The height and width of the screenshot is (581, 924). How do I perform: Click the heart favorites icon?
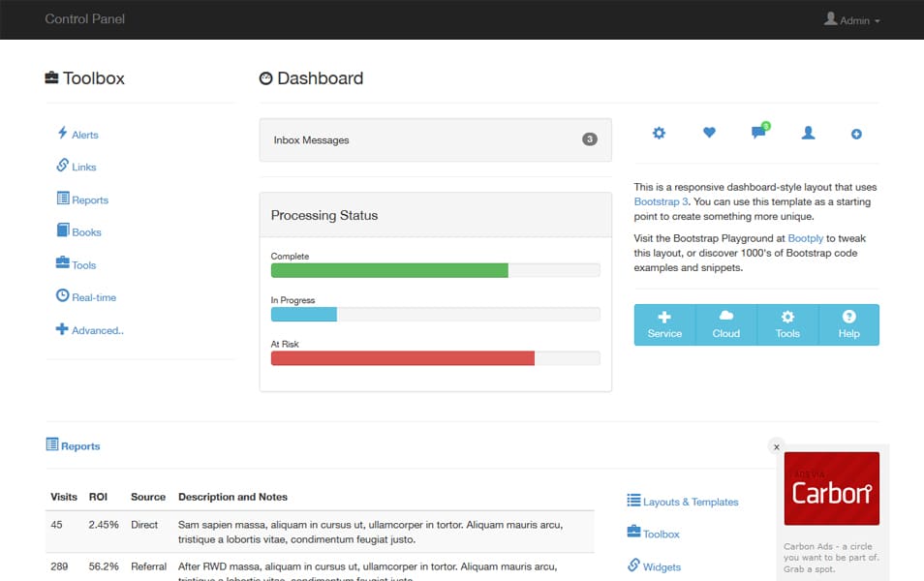click(x=708, y=133)
